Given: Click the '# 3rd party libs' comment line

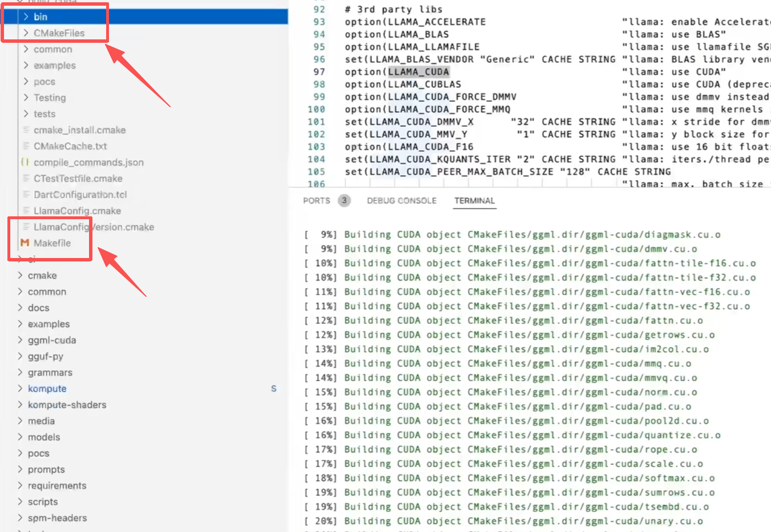Looking at the screenshot, I should pyautogui.click(x=394, y=9).
